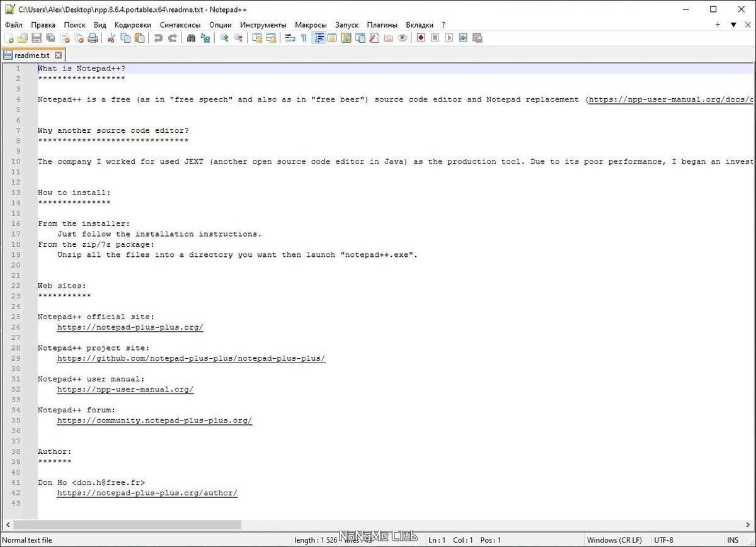The image size is (756, 547).
Task: Click the Save All toolbar icon
Action: [50, 38]
